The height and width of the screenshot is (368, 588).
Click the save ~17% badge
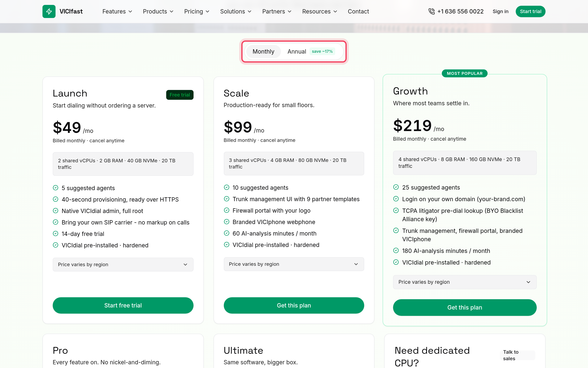click(322, 51)
